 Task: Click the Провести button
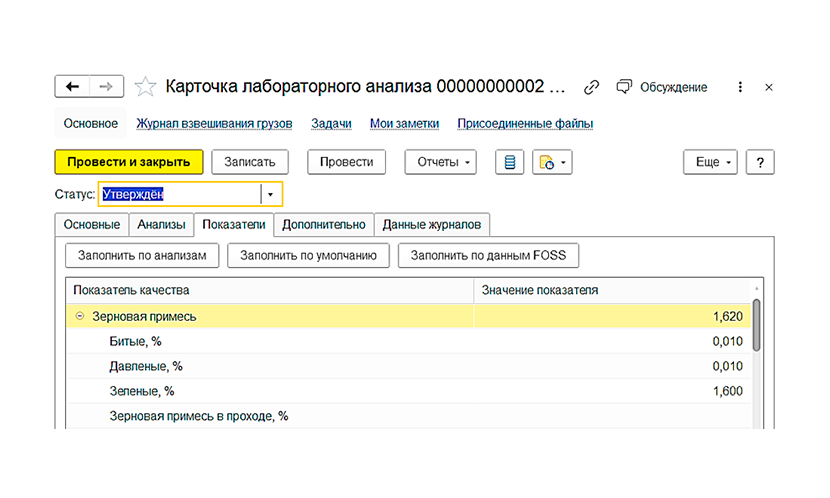pyautogui.click(x=346, y=162)
